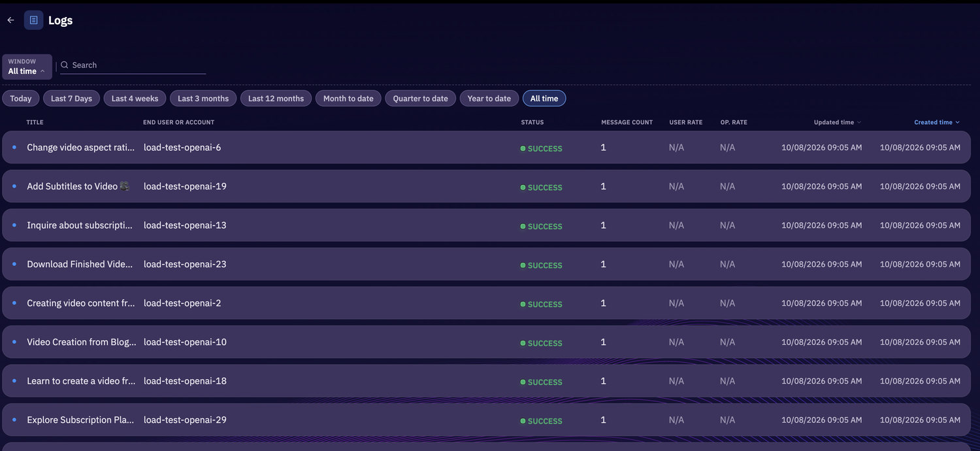Open the Inquire about subscription log
The width and height of the screenshot is (980, 451).
click(x=486, y=225)
